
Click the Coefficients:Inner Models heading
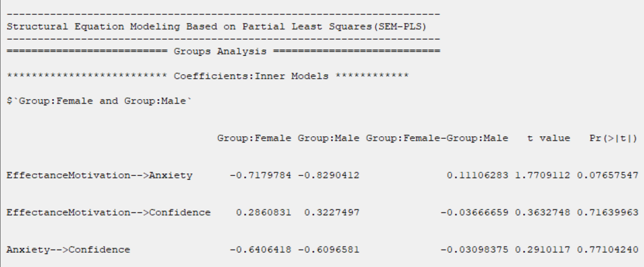251,76
